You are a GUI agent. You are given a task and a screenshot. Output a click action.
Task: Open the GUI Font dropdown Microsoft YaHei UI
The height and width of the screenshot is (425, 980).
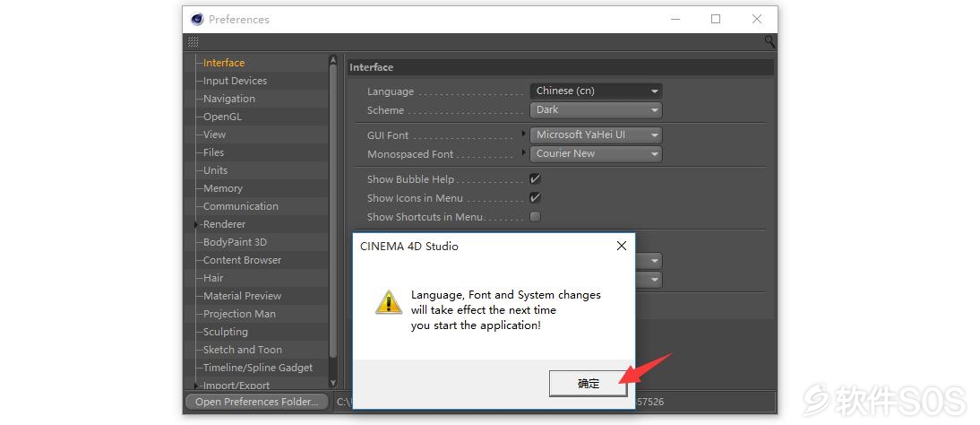point(596,134)
